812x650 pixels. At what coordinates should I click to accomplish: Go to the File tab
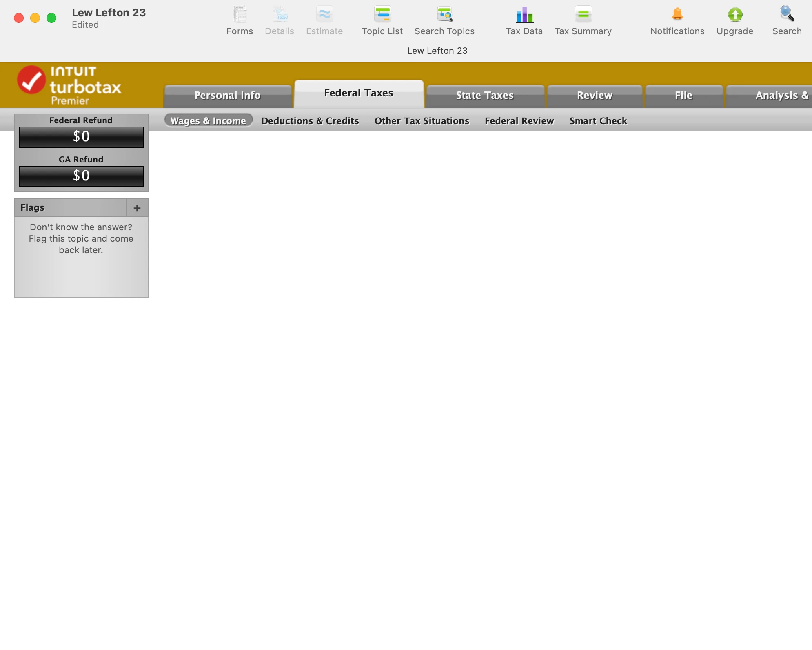coord(683,96)
